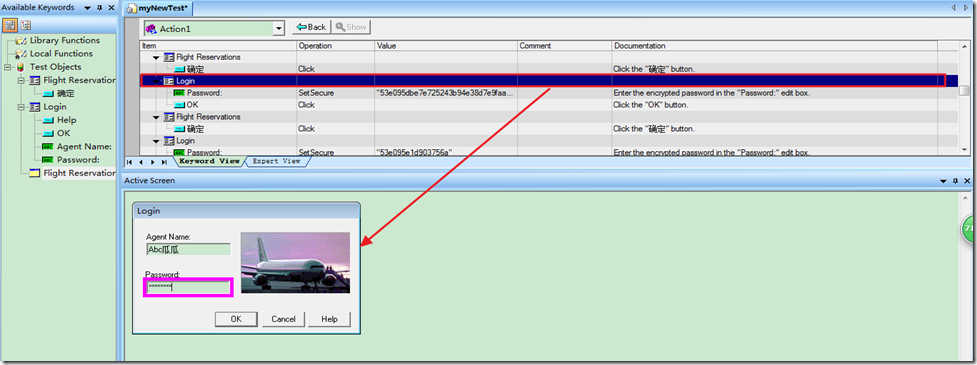Select the Agent Name: object in keywords tree
Screen dimensions: 977x365
(x=84, y=146)
